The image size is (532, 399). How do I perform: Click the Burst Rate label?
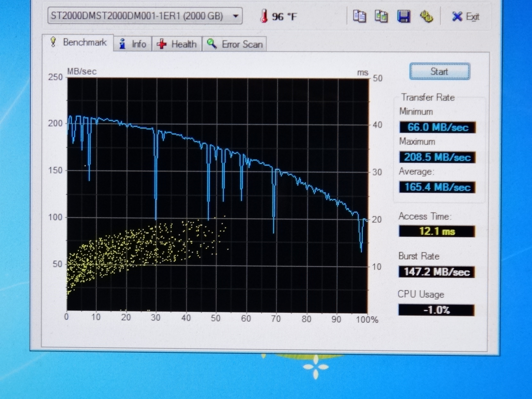(419, 256)
